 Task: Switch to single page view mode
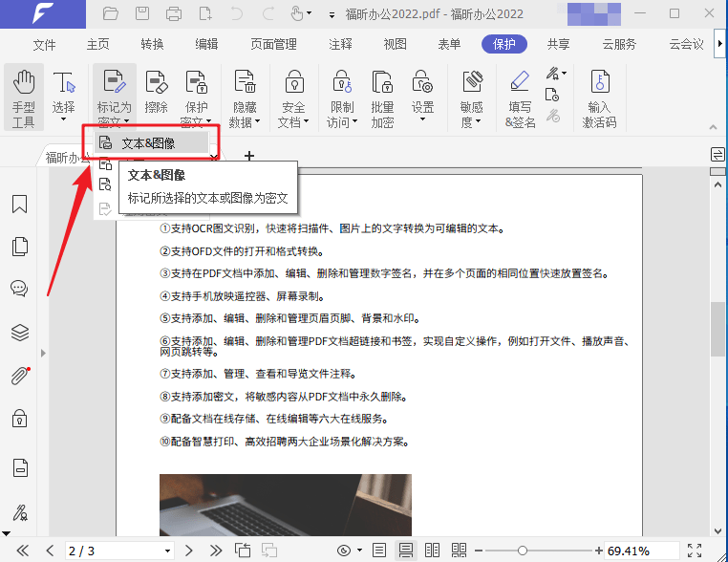click(379, 551)
